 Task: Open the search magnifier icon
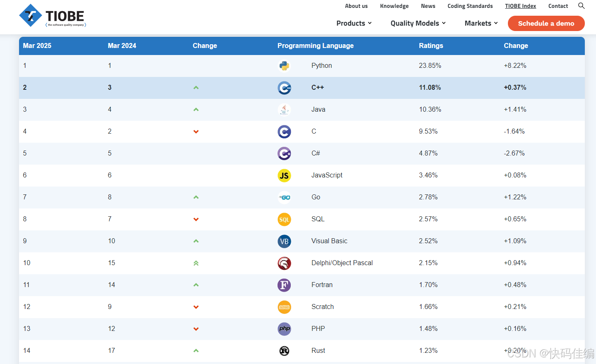(x=581, y=6)
